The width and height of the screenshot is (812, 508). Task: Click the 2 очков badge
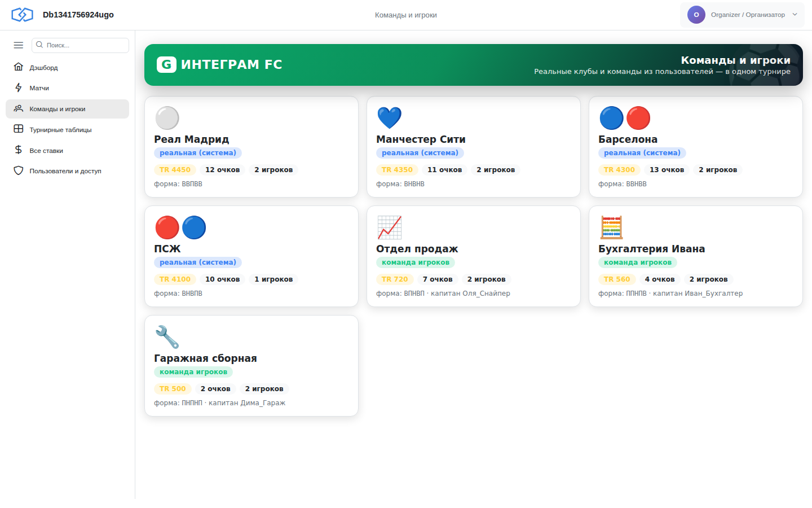point(215,389)
